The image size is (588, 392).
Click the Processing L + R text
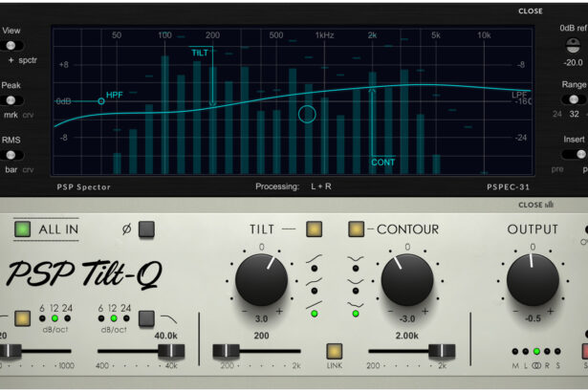(294, 186)
